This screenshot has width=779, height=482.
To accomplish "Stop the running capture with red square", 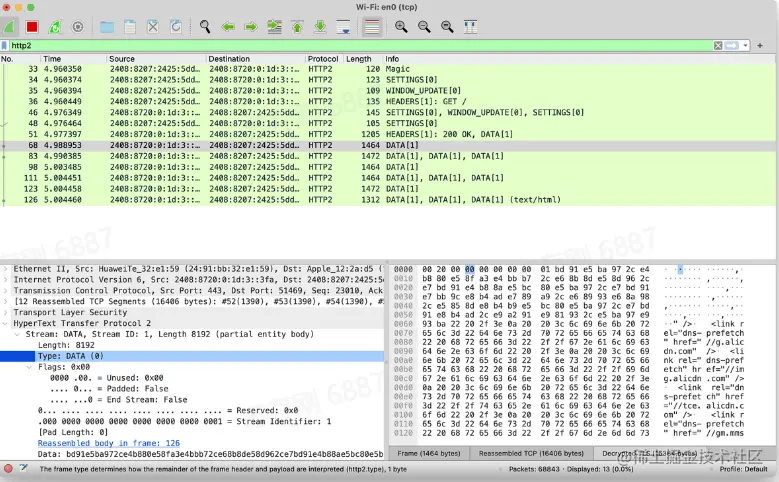I will tap(32, 26).
